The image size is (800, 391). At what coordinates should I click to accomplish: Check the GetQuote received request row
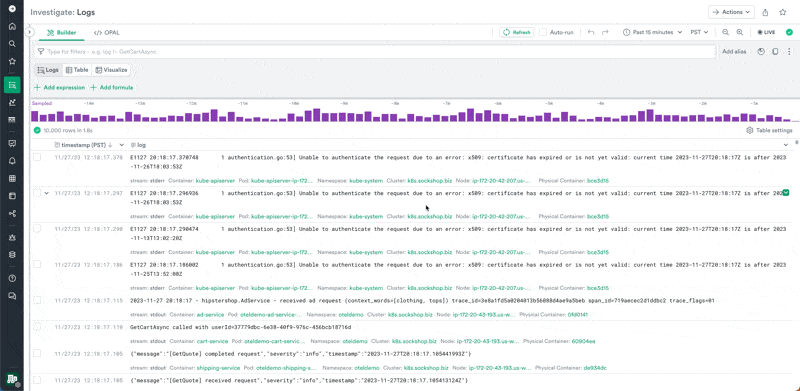[37, 380]
